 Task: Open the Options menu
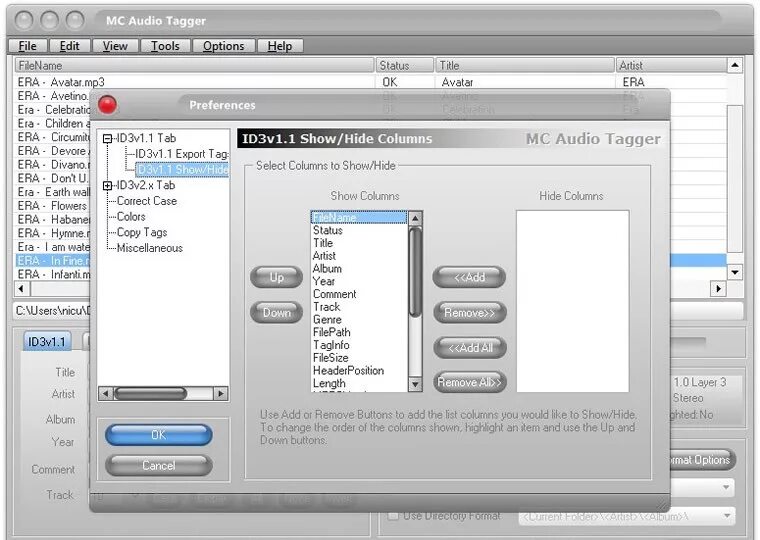pyautogui.click(x=223, y=46)
